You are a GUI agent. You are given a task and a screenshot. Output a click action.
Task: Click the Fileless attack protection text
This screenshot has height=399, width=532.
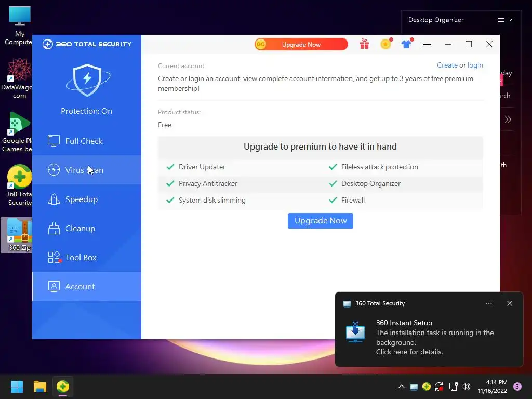click(379, 167)
